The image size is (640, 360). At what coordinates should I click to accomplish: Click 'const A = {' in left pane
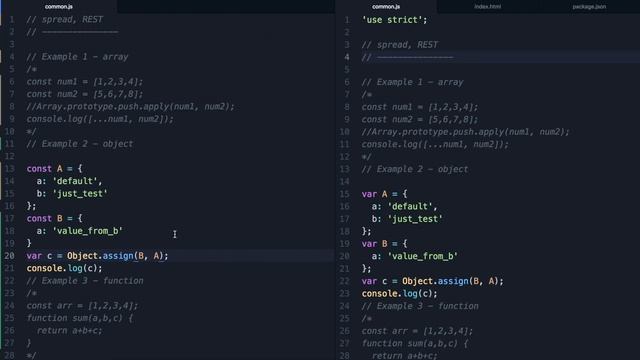54,169
